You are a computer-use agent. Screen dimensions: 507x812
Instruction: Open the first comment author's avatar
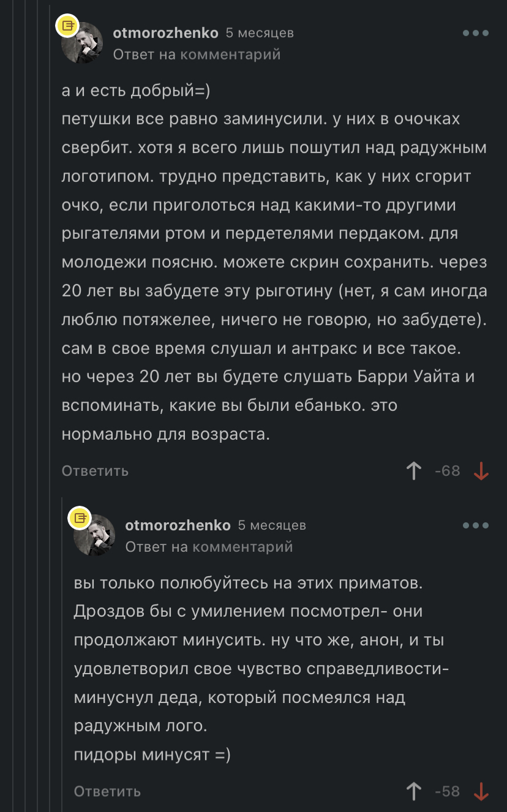coord(83,43)
